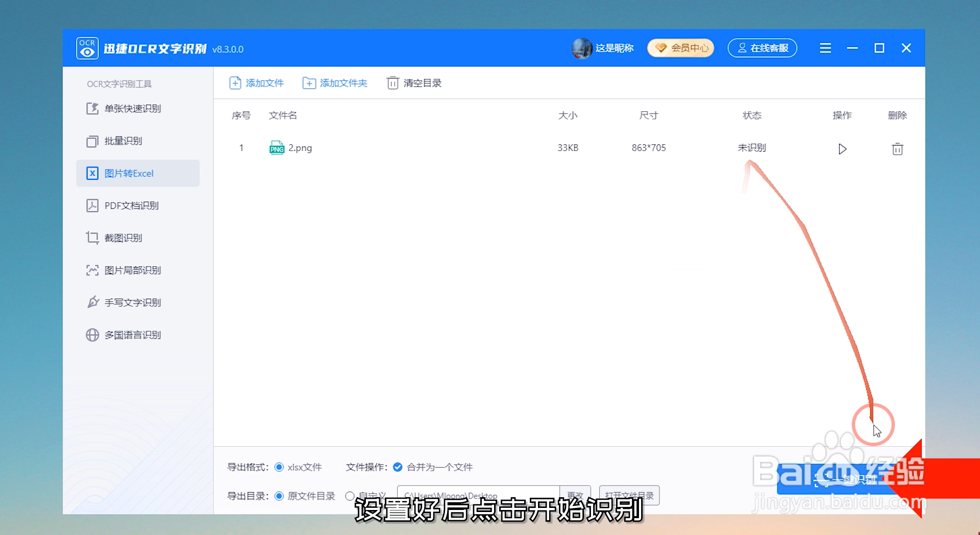Toggle the 合并为一个文件 checkbox
This screenshot has width=980, height=535.
coord(398,467)
